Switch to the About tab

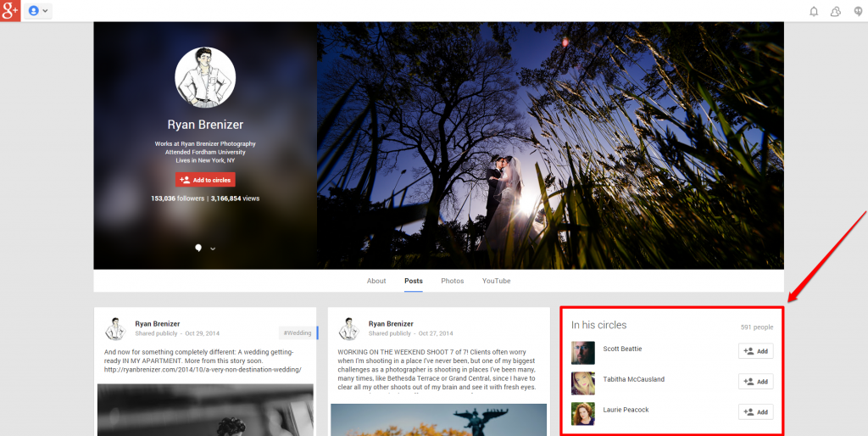(x=376, y=281)
